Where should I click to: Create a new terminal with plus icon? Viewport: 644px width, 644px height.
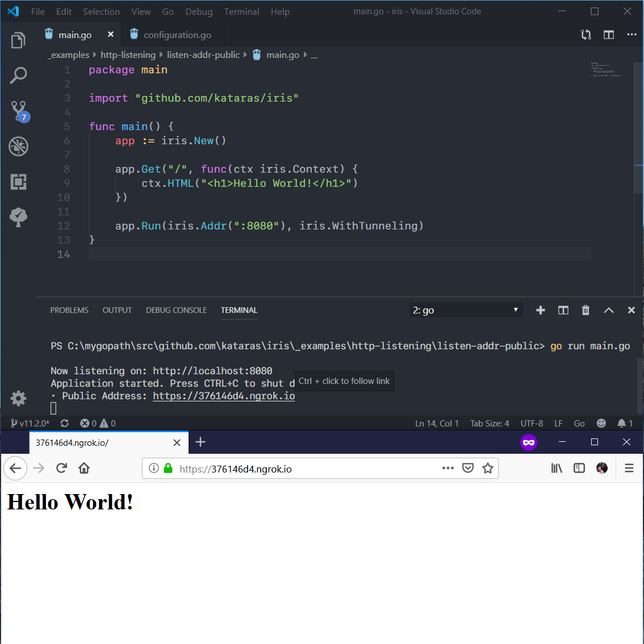coord(541,310)
